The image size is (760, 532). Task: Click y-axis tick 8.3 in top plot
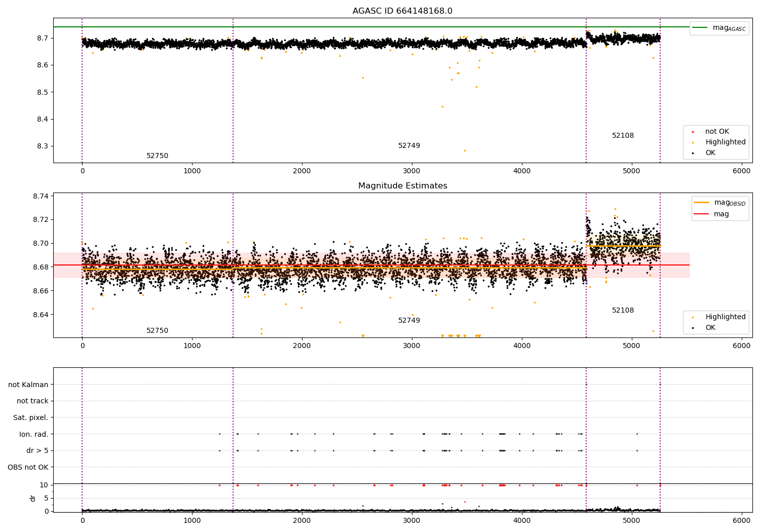(x=43, y=146)
